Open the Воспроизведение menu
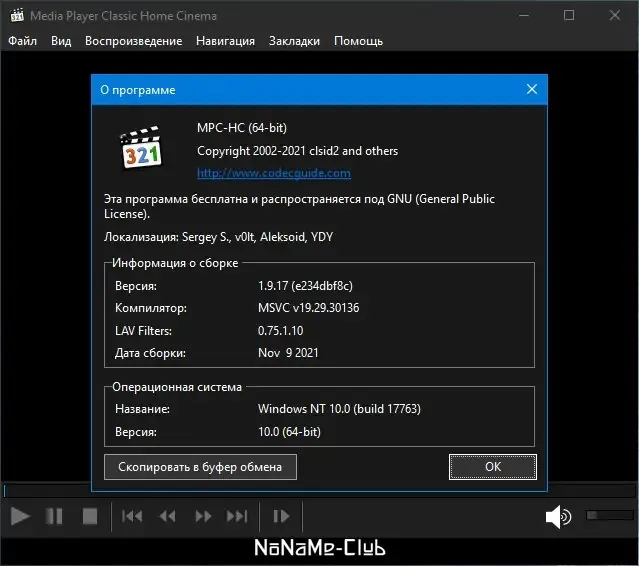 (133, 41)
